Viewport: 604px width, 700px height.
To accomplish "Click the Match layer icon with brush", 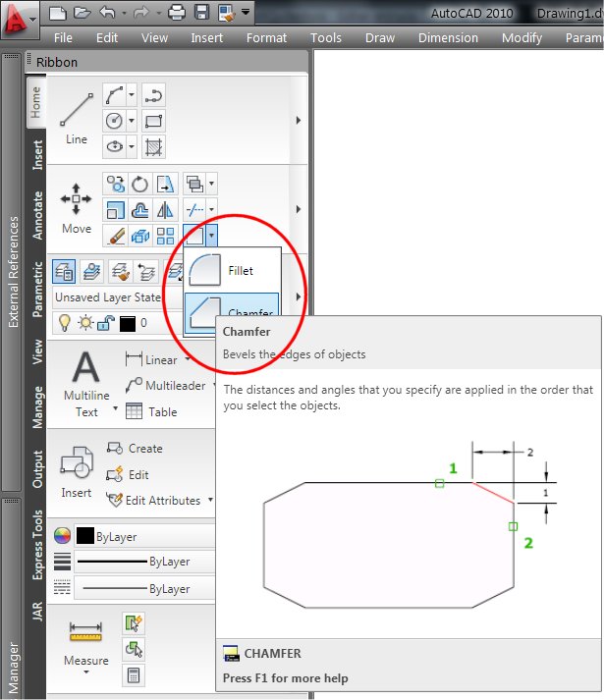I will pyautogui.click(x=120, y=271).
